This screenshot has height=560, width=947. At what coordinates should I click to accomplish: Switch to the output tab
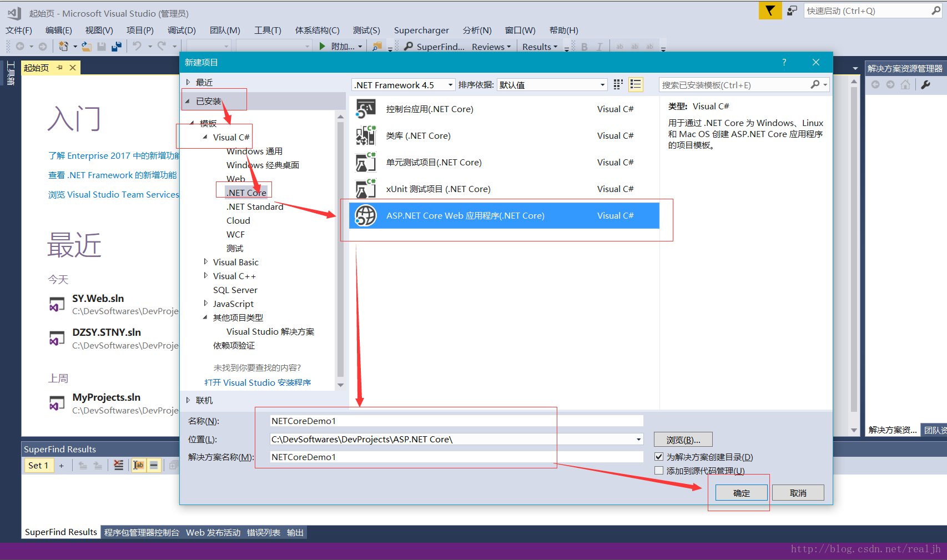[295, 532]
